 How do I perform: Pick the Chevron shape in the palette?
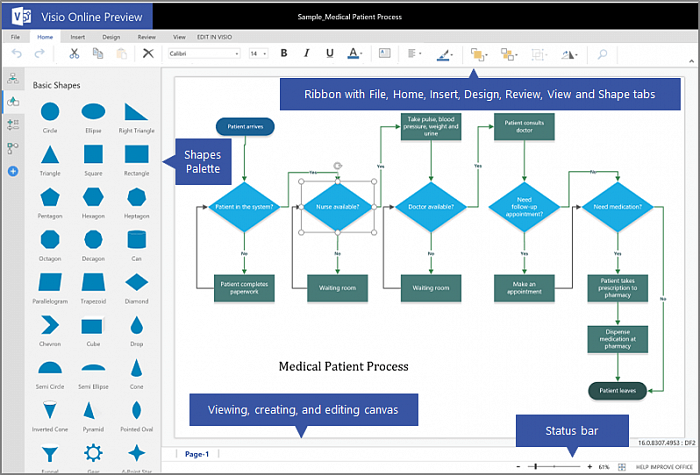tap(50, 325)
